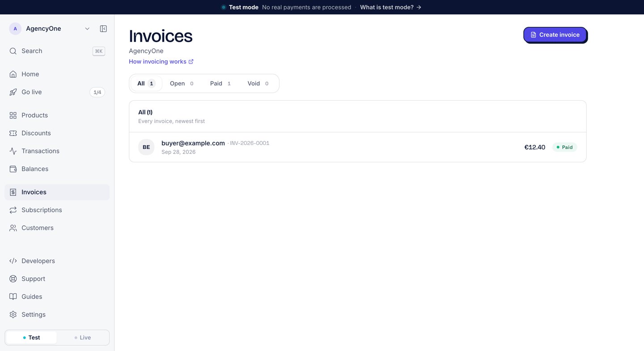Click the Balances wallet icon

tap(13, 169)
